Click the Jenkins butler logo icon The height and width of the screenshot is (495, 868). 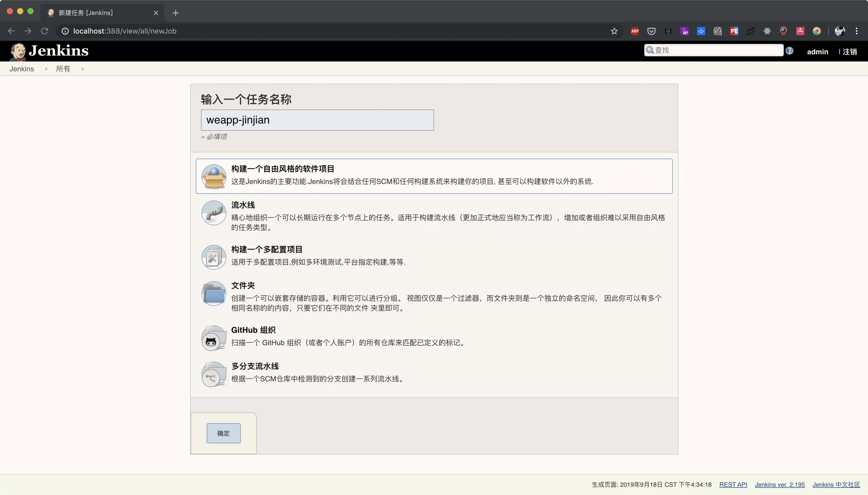tap(18, 52)
